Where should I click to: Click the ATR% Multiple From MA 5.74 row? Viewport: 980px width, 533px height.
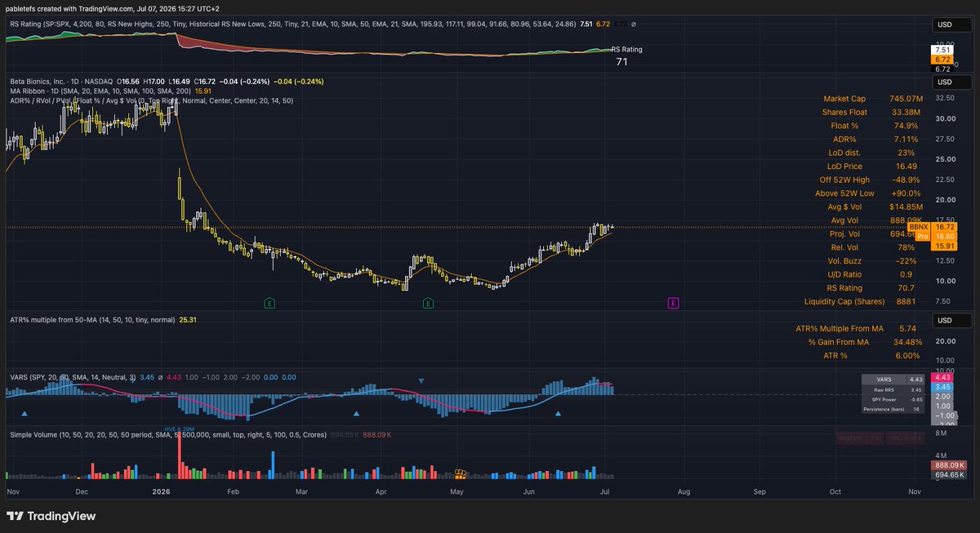tap(857, 328)
